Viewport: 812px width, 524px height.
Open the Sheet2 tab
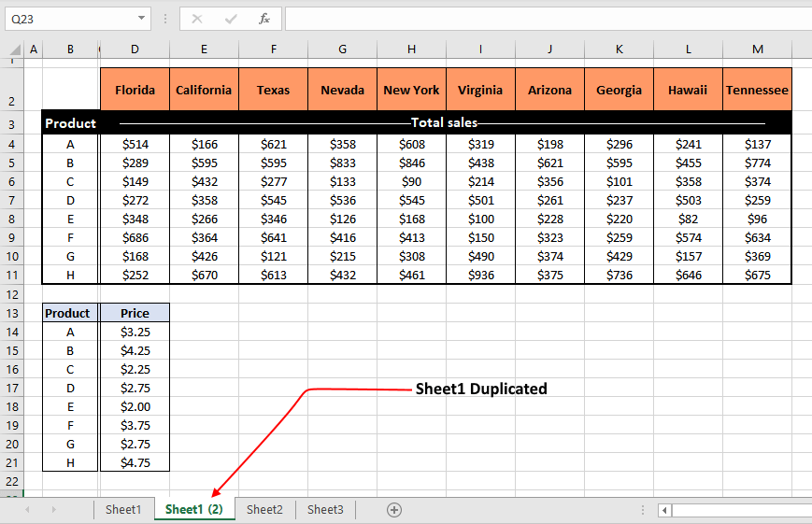[264, 510]
